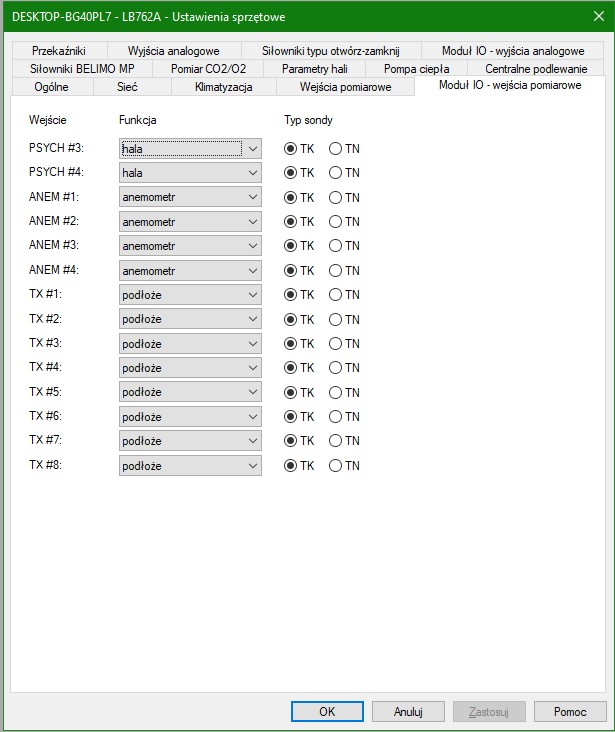Choose TN probe type for TX #8
Image resolution: width=615 pixels, height=732 pixels.
336,465
